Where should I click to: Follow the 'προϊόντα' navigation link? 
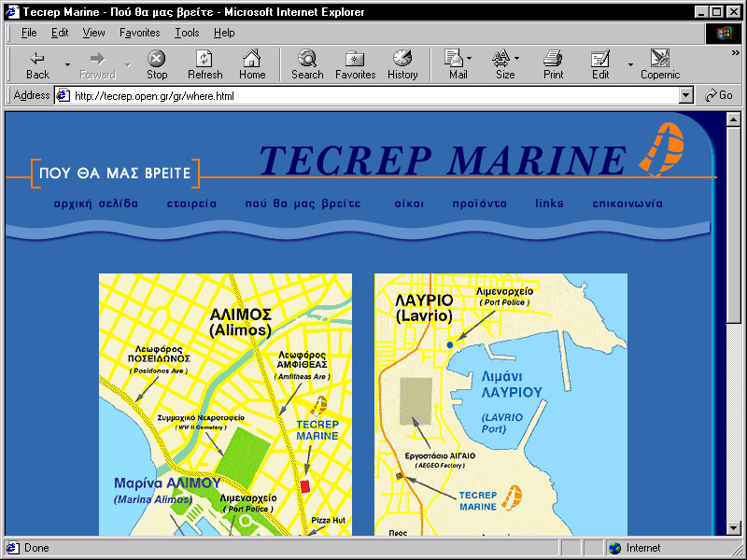point(480,203)
